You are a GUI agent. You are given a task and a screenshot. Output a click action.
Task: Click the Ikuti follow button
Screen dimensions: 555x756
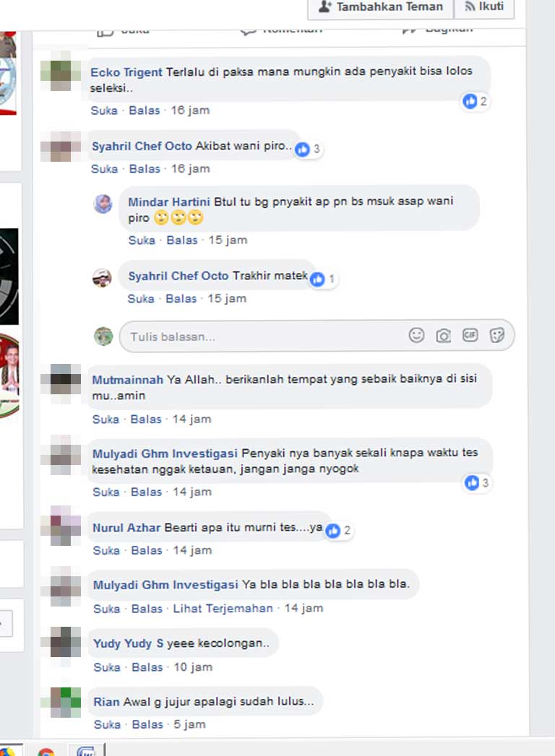(484, 6)
